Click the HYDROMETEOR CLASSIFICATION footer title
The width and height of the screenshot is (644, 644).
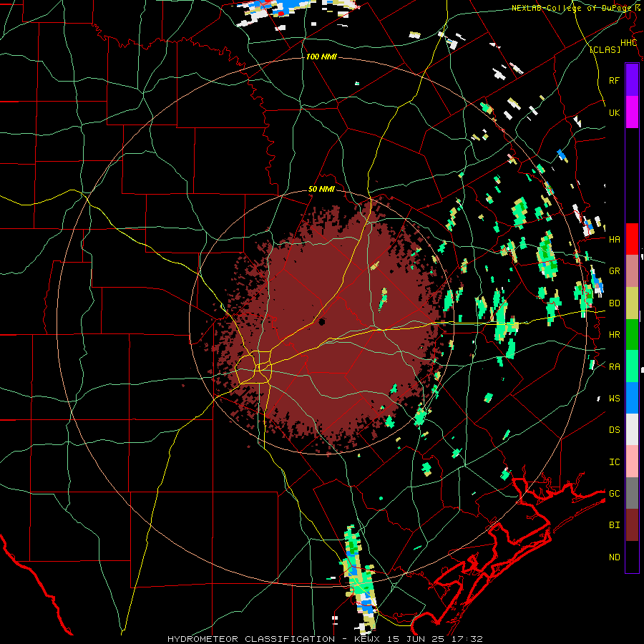click(251, 639)
